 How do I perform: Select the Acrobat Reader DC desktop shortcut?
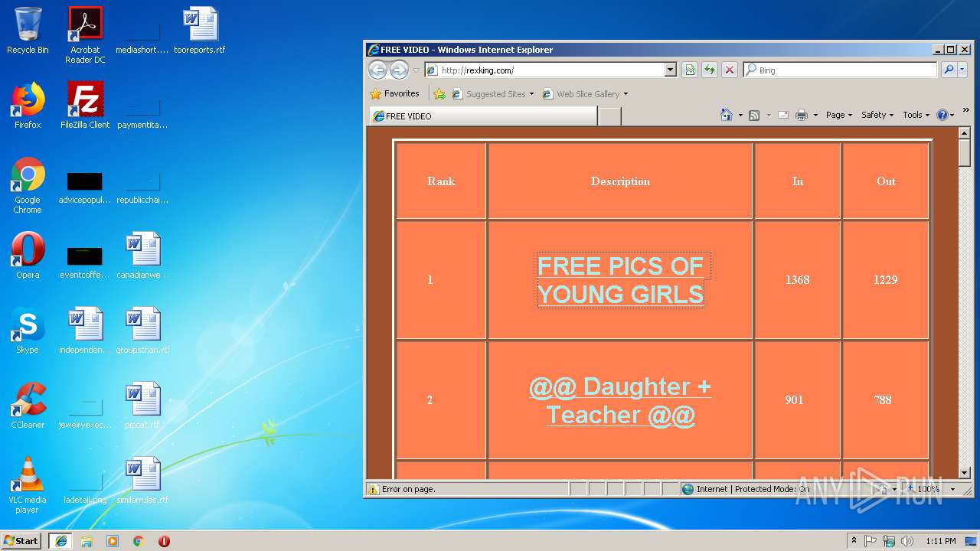pos(85,35)
